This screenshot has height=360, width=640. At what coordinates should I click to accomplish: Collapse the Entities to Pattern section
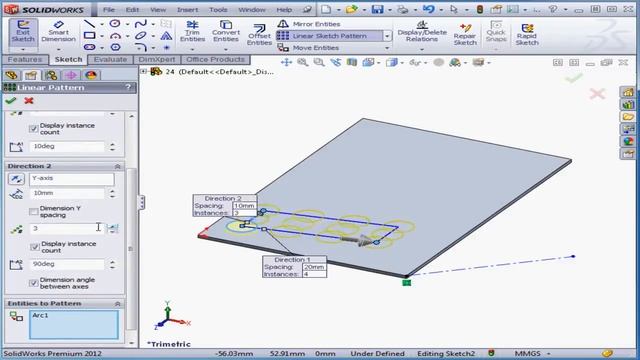click(x=118, y=304)
